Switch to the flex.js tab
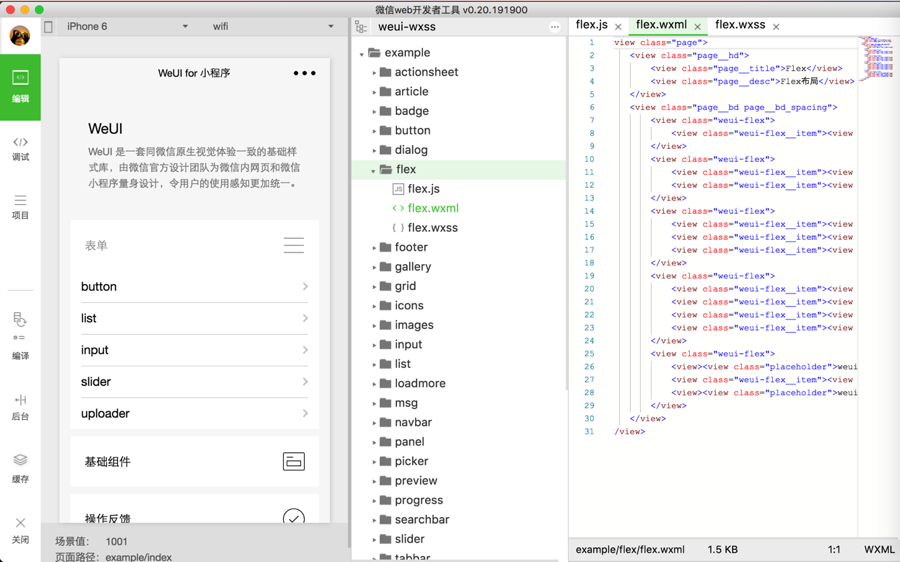Image resolution: width=900 pixels, height=562 pixels. (x=591, y=25)
